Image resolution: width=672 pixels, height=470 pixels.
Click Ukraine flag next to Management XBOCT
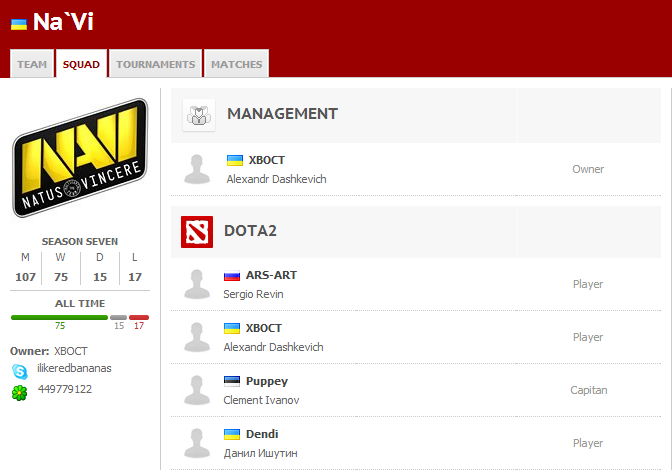click(235, 160)
